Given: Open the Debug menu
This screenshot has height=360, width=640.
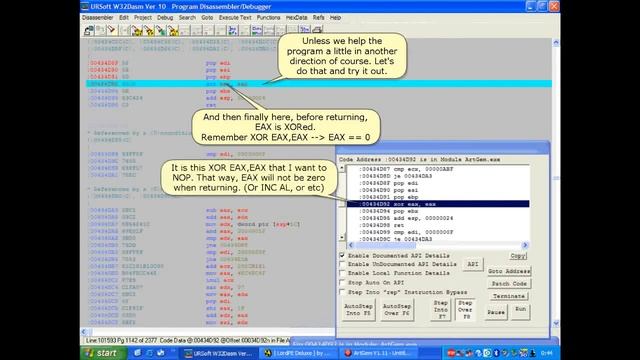Looking at the screenshot, I should pyautogui.click(x=165, y=18).
